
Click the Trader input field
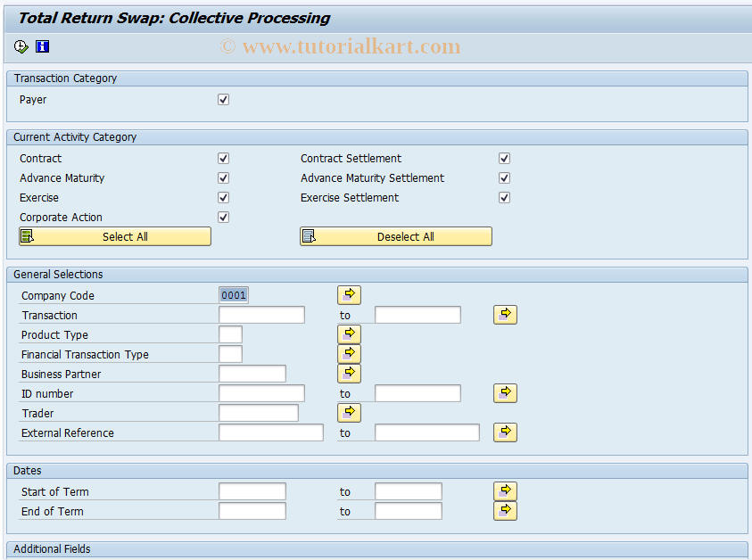pyautogui.click(x=258, y=412)
